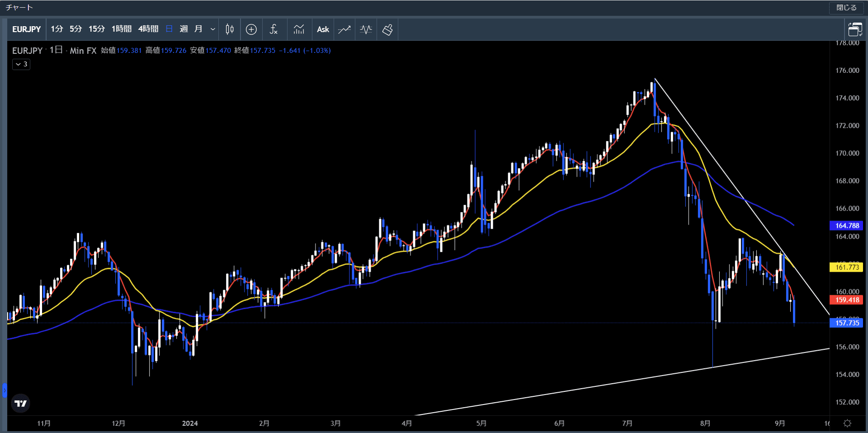Click the 5月 label on time axis
The image size is (868, 433).
(481, 424)
